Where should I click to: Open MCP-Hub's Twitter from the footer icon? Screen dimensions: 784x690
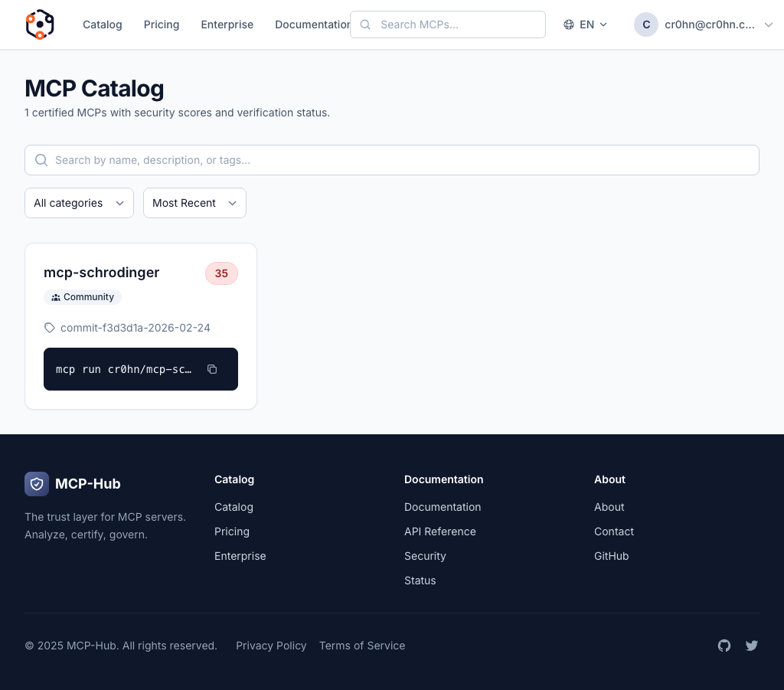pos(752,646)
